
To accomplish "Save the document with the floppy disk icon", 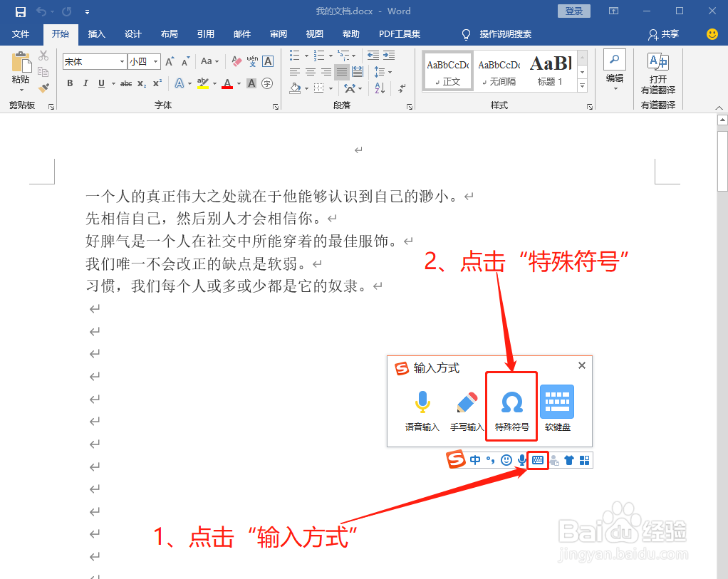I will click(21, 11).
